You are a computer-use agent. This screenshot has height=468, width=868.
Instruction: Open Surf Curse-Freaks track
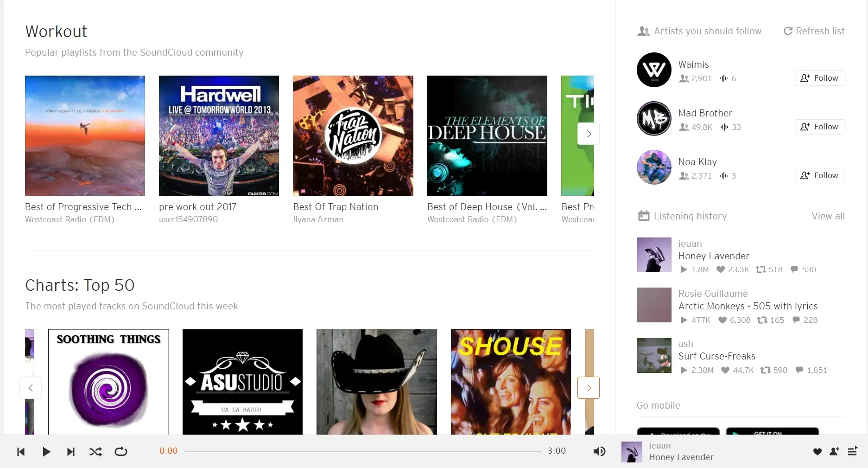[717, 356]
